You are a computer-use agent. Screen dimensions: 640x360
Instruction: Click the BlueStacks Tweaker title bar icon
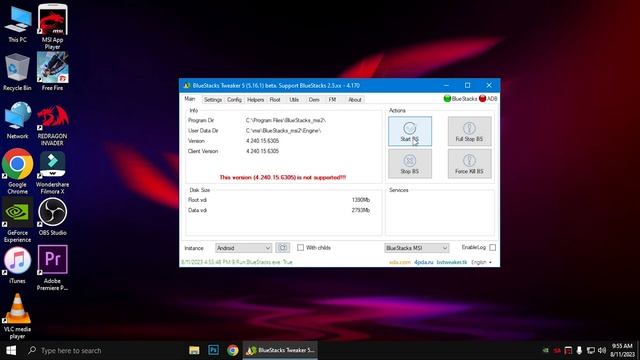pos(187,86)
